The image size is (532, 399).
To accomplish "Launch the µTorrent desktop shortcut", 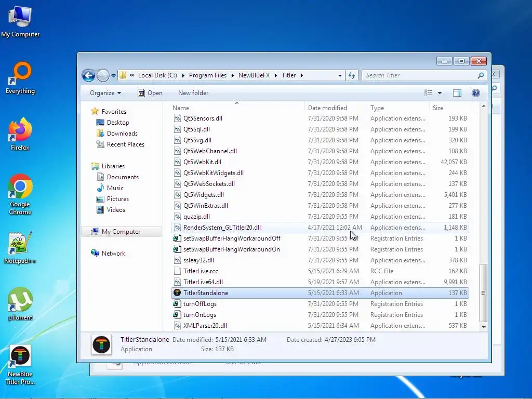I will [20, 303].
